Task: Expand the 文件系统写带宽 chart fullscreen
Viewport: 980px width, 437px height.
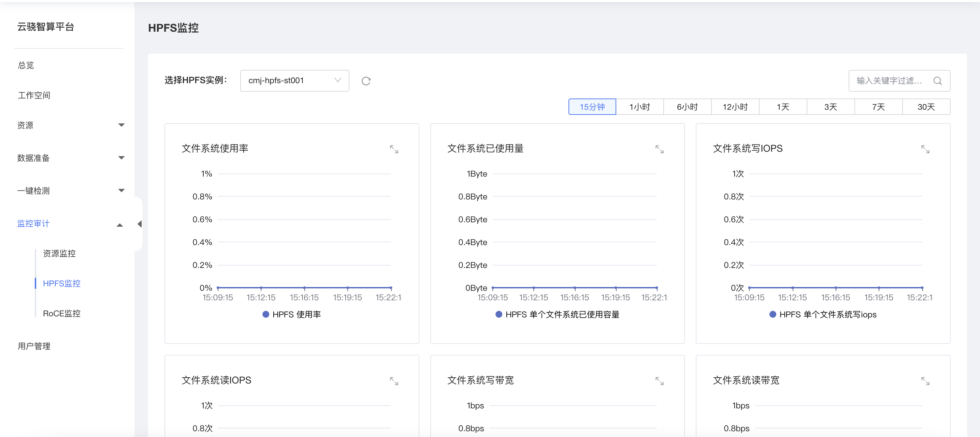Action: click(659, 381)
